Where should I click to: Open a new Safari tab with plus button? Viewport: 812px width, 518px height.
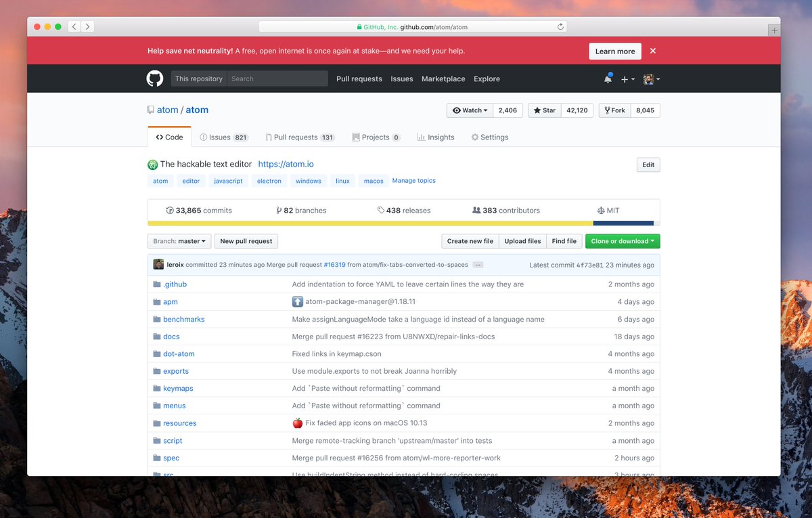(774, 30)
